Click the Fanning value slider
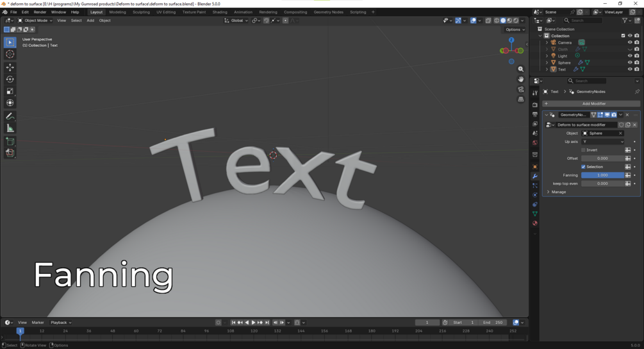 [x=602, y=175]
